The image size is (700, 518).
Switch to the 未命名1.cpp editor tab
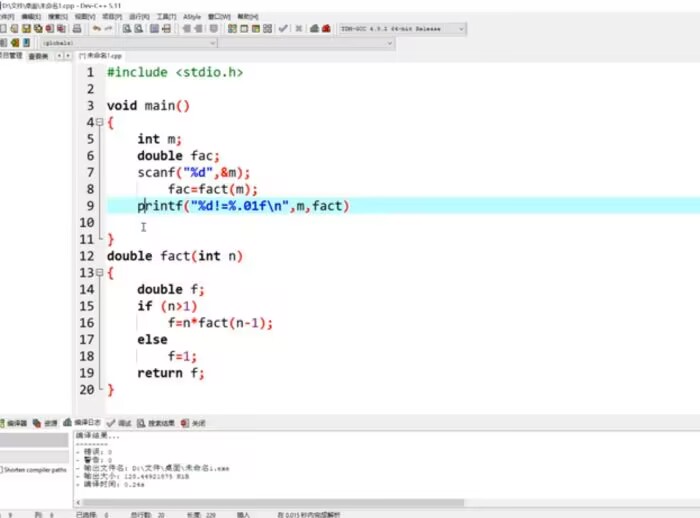tap(101, 57)
